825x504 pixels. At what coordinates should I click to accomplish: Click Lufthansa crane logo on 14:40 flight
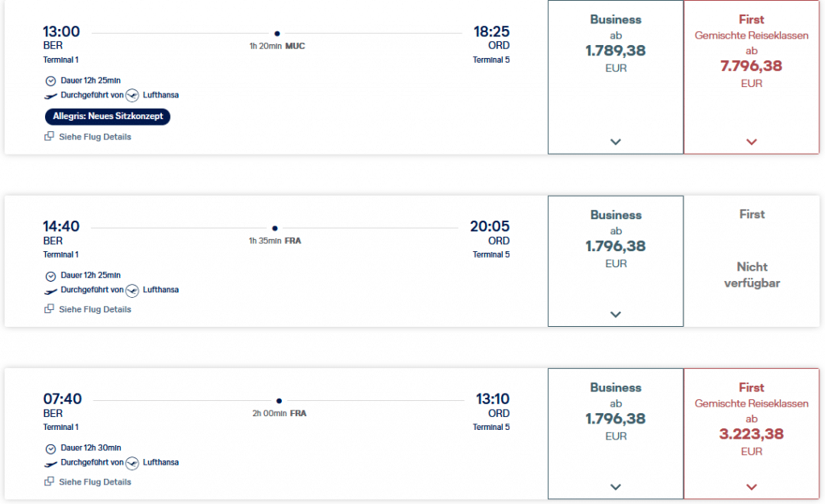(133, 290)
